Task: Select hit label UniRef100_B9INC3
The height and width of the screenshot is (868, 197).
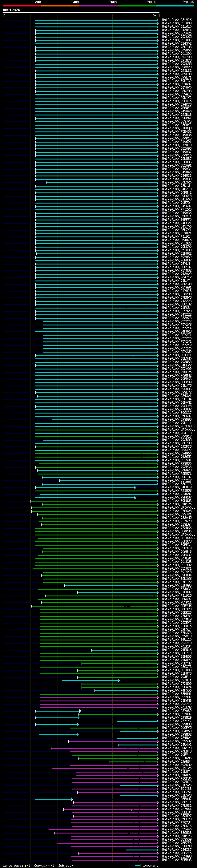Action: click(x=177, y=61)
